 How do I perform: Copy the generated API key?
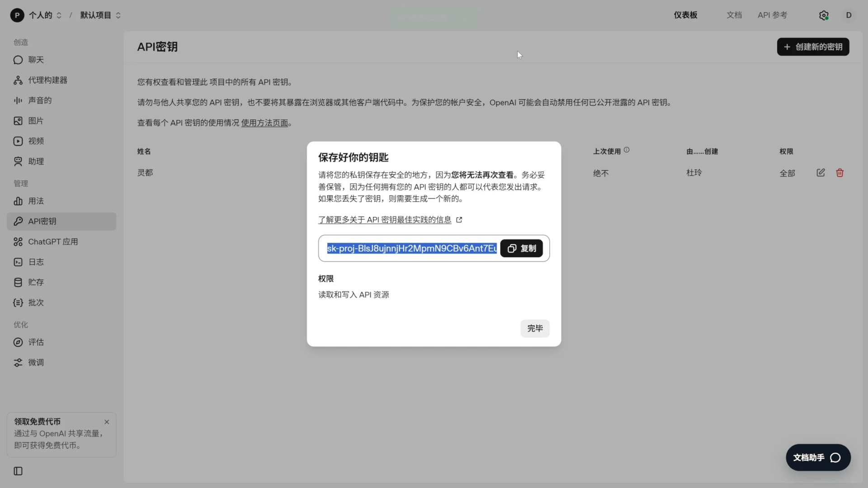point(521,248)
